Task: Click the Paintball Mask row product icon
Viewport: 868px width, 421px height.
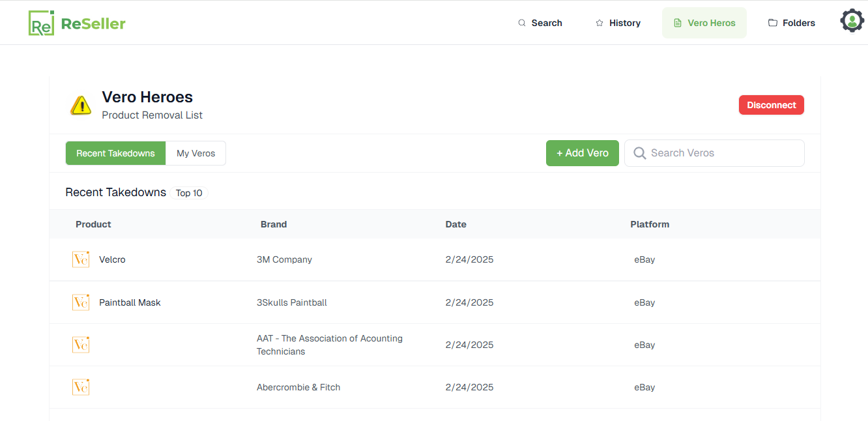Action: pos(81,302)
